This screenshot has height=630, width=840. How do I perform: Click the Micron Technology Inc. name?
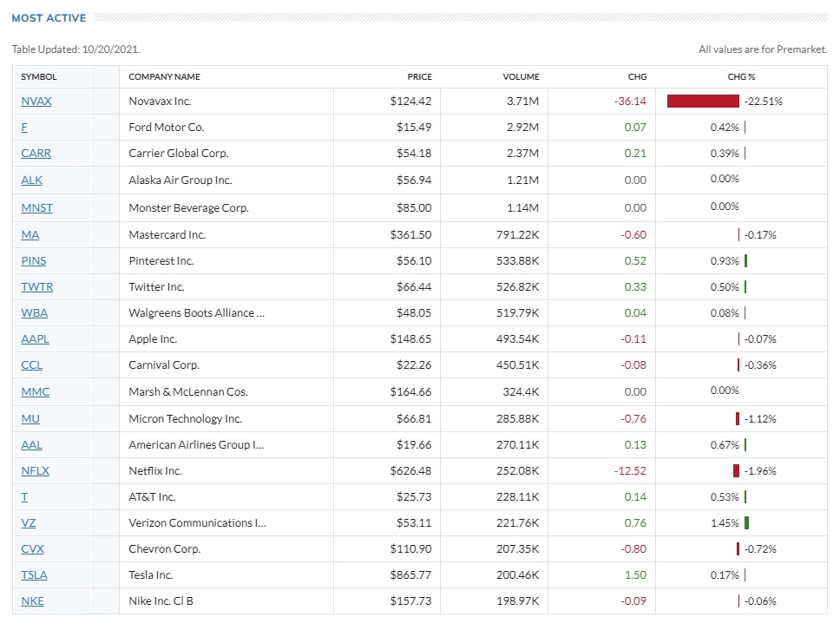point(186,419)
